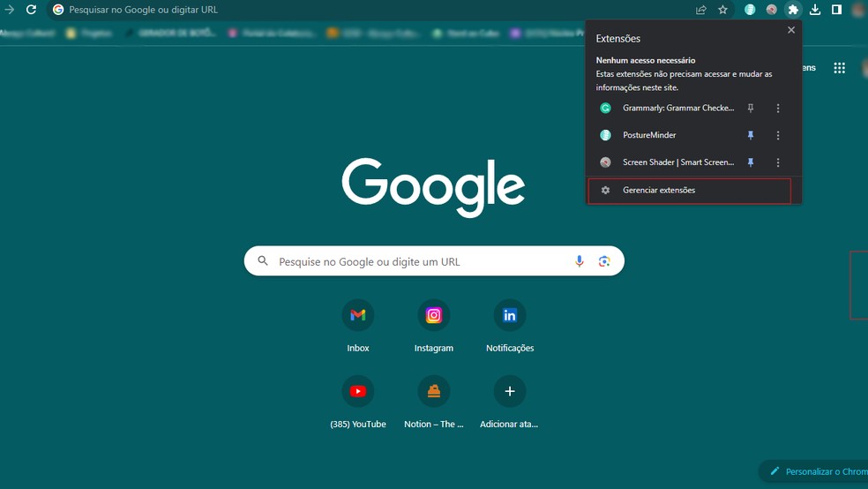The height and width of the screenshot is (489, 868).
Task: Click Screen Shader extension entry
Action: click(x=667, y=162)
